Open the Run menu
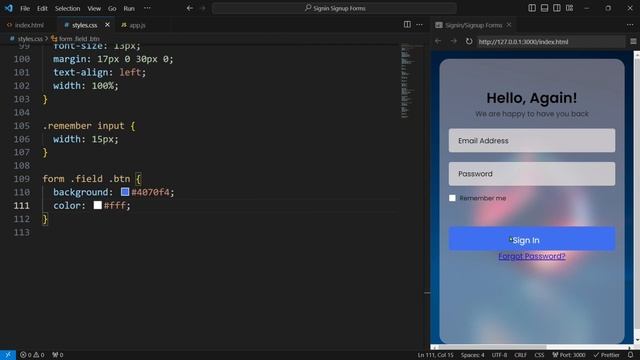This screenshot has width=640, height=360. 129,8
